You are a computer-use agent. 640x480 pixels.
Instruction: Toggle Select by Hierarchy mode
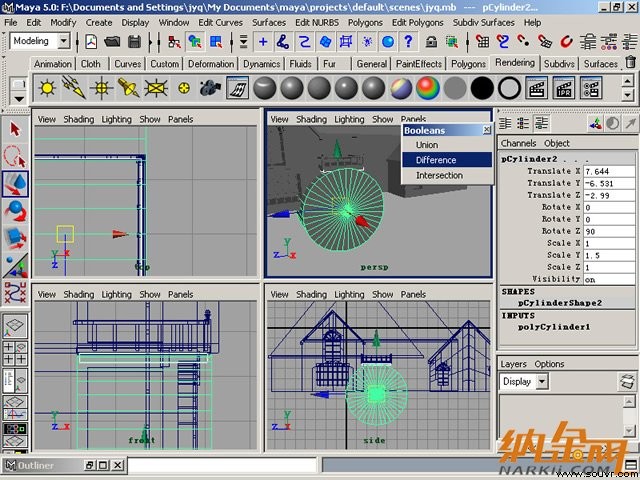174,42
